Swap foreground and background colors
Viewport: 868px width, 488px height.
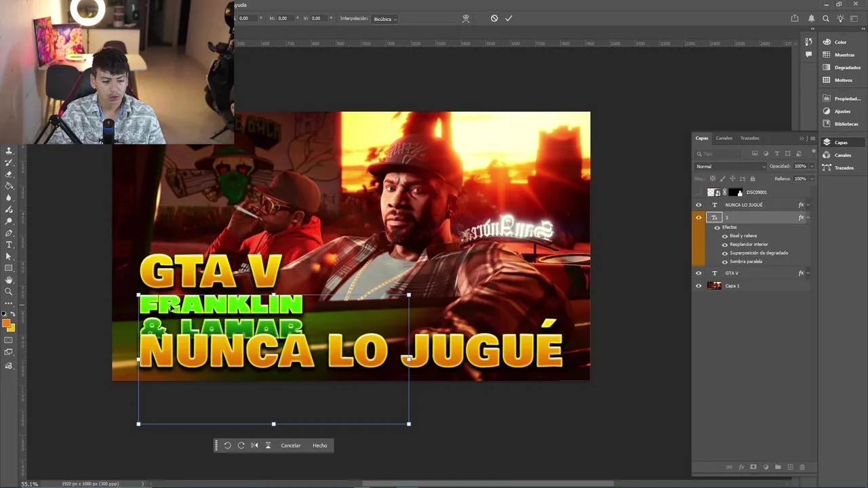click(x=12, y=314)
